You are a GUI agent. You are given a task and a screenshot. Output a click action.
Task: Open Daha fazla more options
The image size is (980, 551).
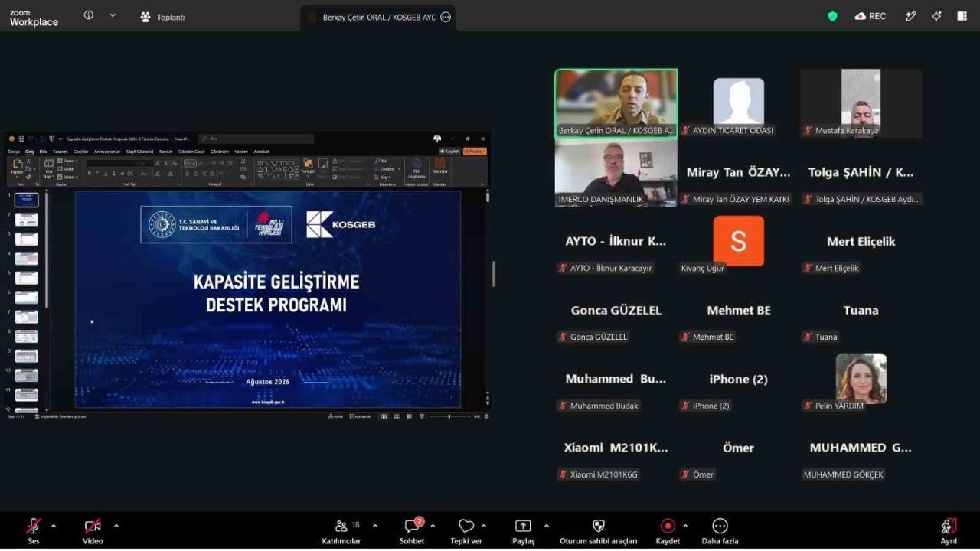click(x=720, y=530)
